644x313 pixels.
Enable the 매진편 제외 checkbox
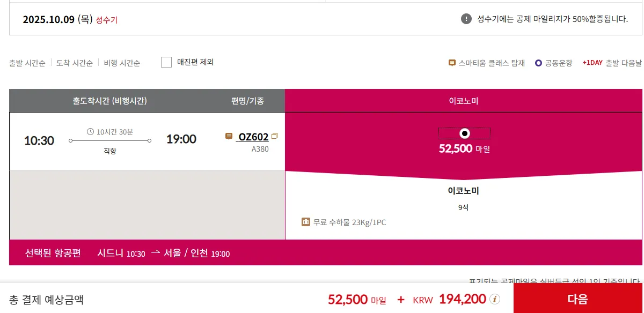166,62
